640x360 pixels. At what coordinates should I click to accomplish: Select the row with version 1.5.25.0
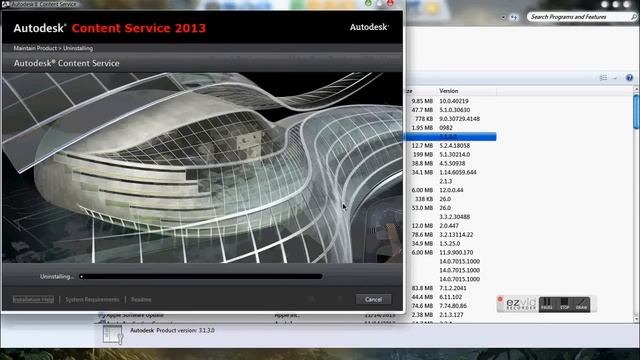point(451,244)
